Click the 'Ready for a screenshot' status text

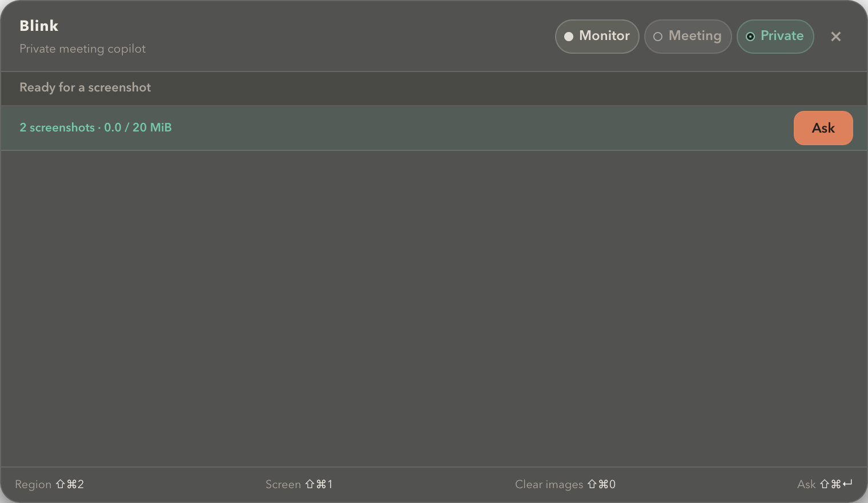[x=85, y=87]
